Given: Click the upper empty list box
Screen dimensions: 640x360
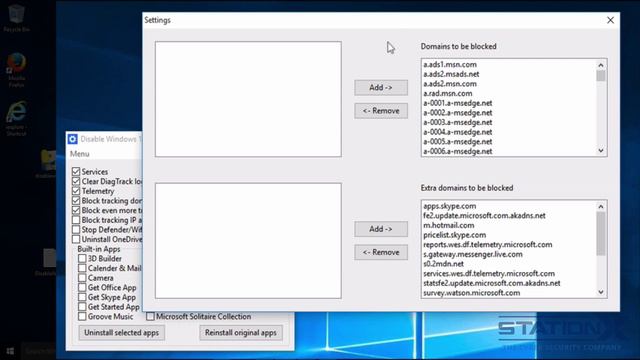Looking at the screenshot, I should coord(248,99).
